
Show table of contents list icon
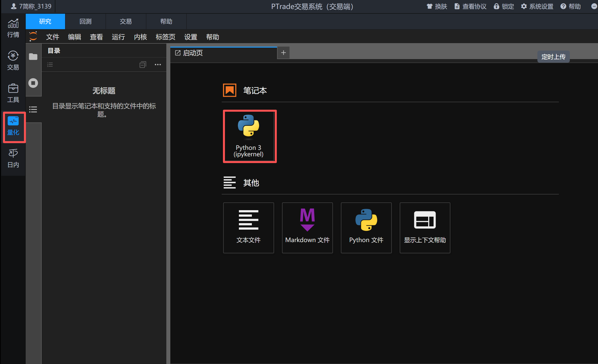[33, 109]
